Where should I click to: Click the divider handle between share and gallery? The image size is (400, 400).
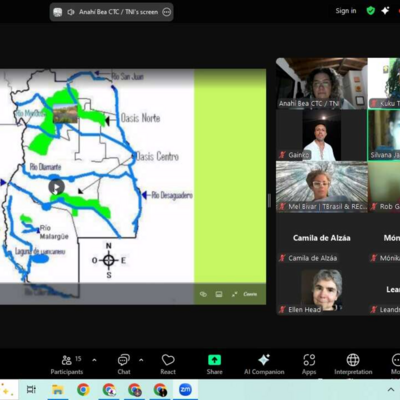[269, 201]
